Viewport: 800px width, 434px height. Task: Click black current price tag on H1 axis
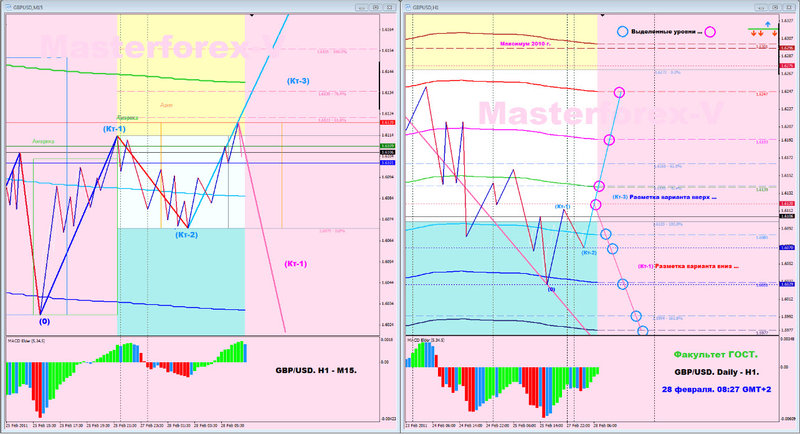point(786,216)
